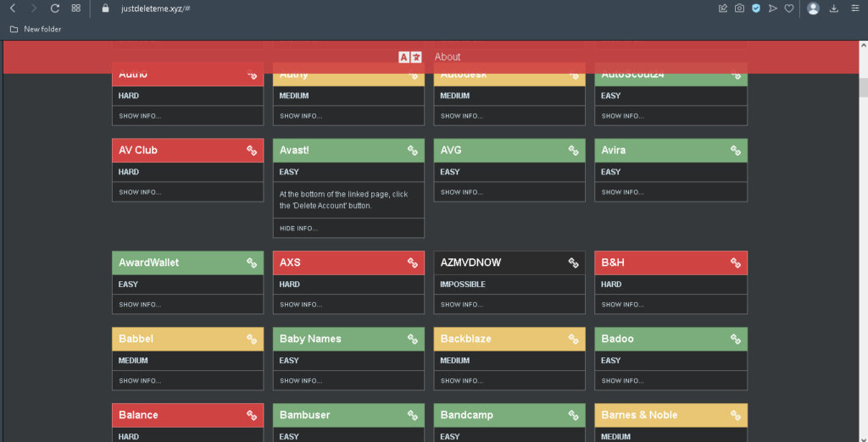The height and width of the screenshot is (442, 868).
Task: Open the Barnes & Noble link icon
Action: [x=736, y=416]
